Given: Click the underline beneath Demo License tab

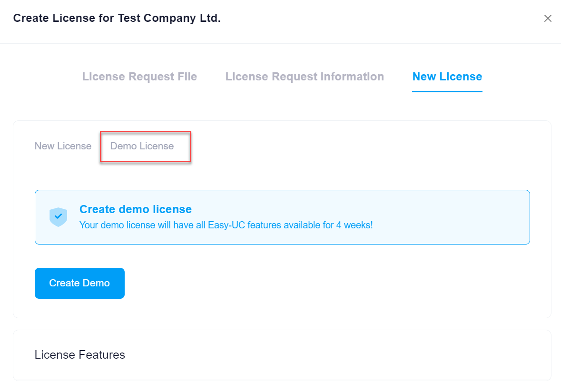Looking at the screenshot, I should [x=142, y=170].
